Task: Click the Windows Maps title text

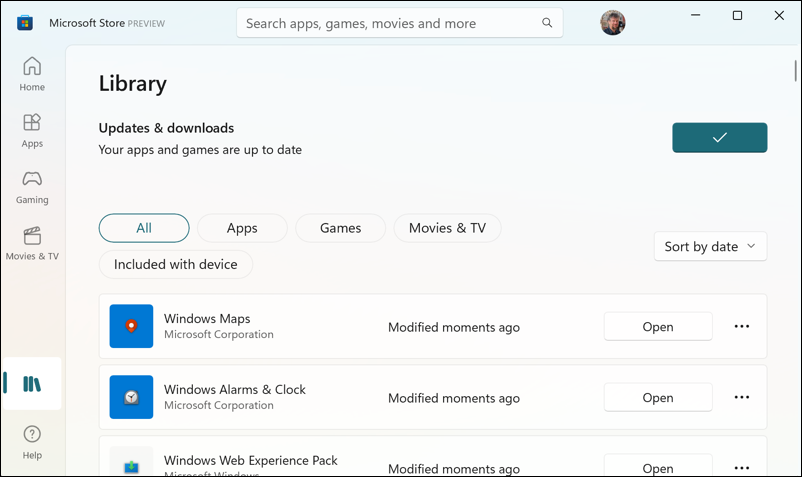Action: [x=207, y=319]
